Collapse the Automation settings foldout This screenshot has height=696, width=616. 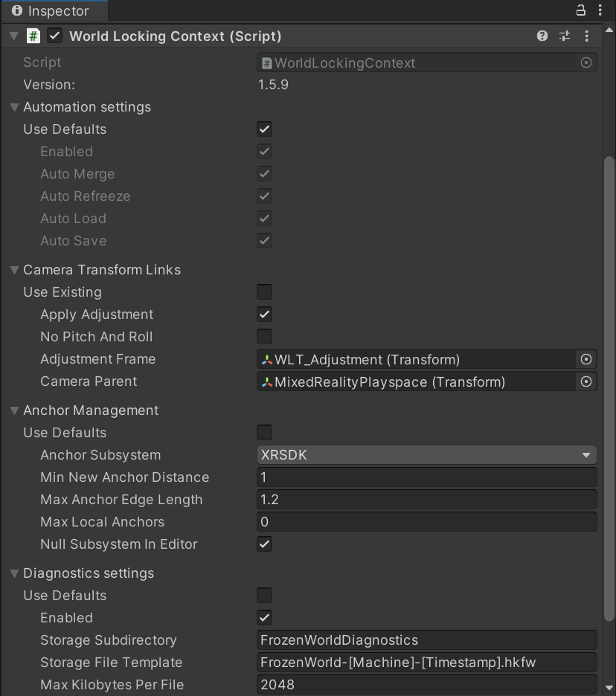point(14,107)
